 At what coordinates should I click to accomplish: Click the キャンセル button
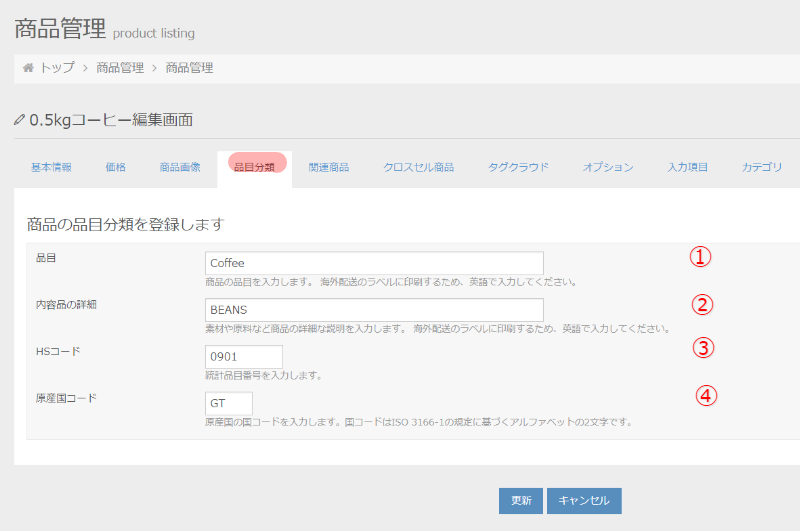[x=584, y=500]
